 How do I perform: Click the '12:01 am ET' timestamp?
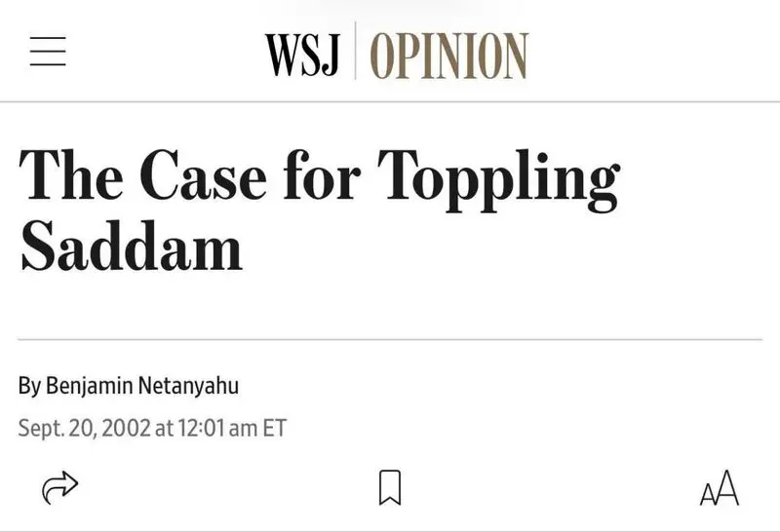[231, 428]
